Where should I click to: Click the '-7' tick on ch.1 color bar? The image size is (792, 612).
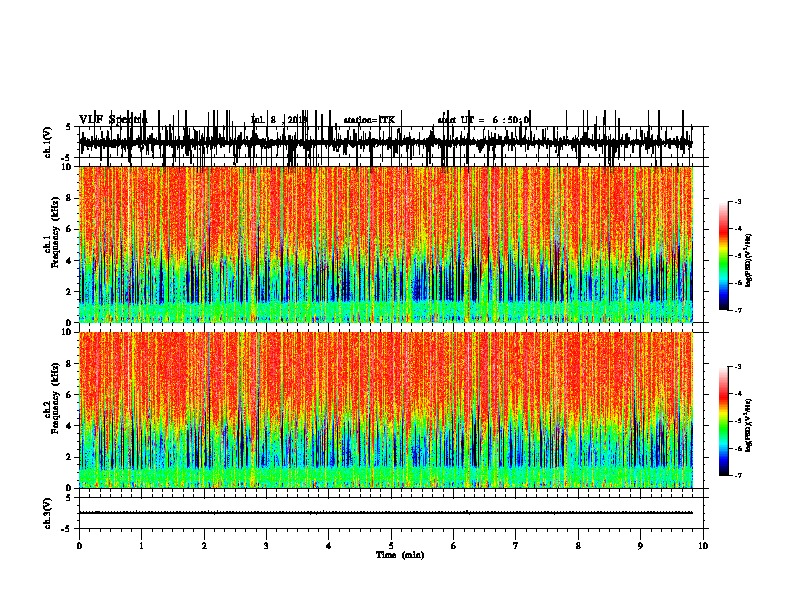(x=738, y=310)
